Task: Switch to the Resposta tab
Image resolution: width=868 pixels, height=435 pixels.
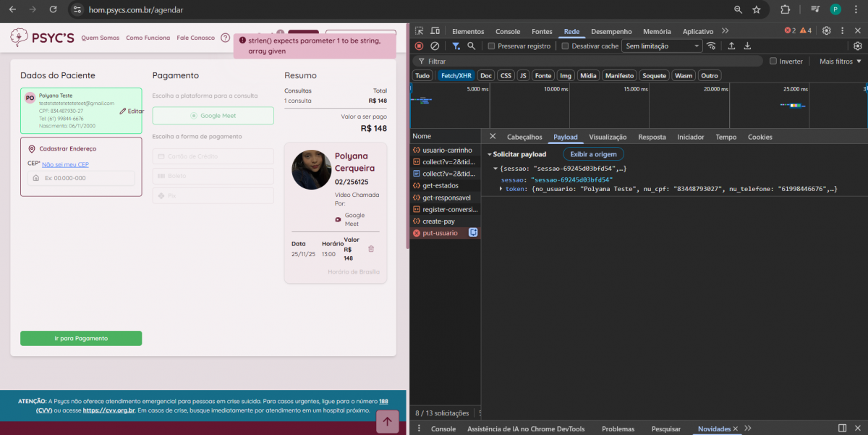Action: pos(652,137)
